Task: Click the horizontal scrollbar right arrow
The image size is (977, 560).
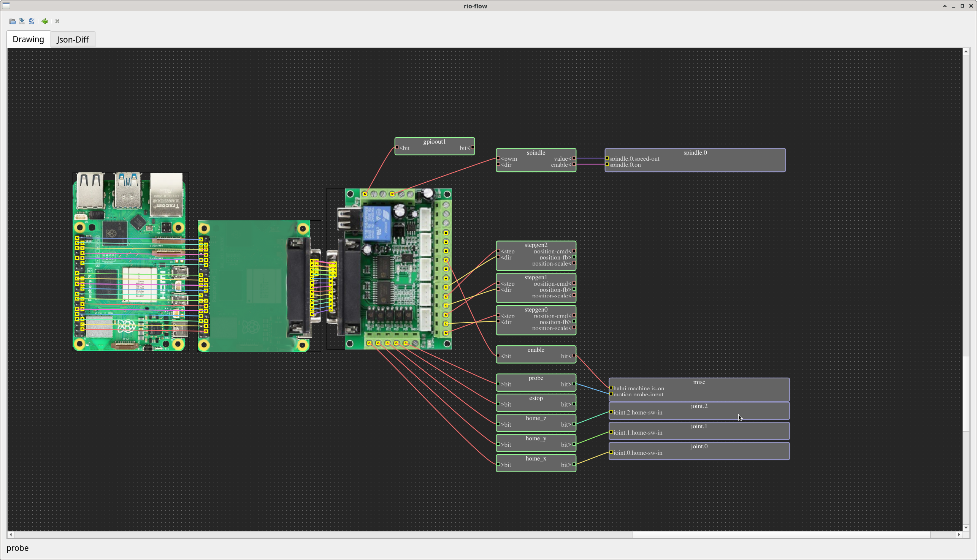Action: pyautogui.click(x=958, y=535)
